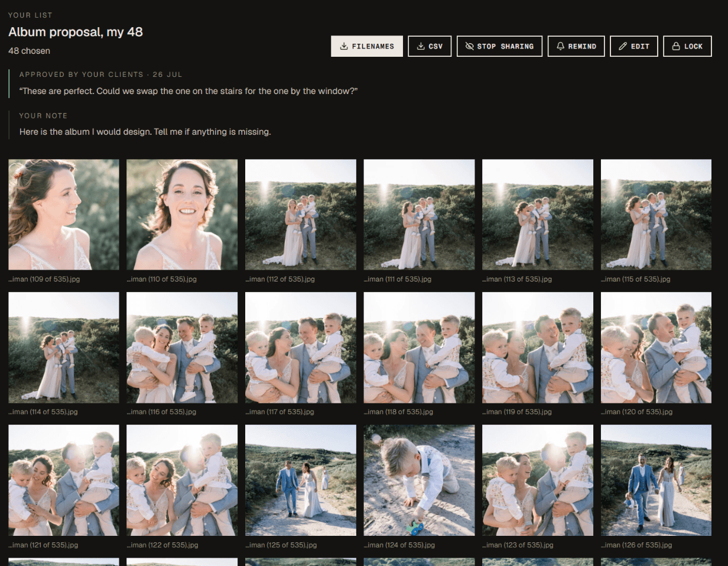Click filename caption 'iman (114 of 535).jpg'
The image size is (728, 566).
(x=44, y=412)
